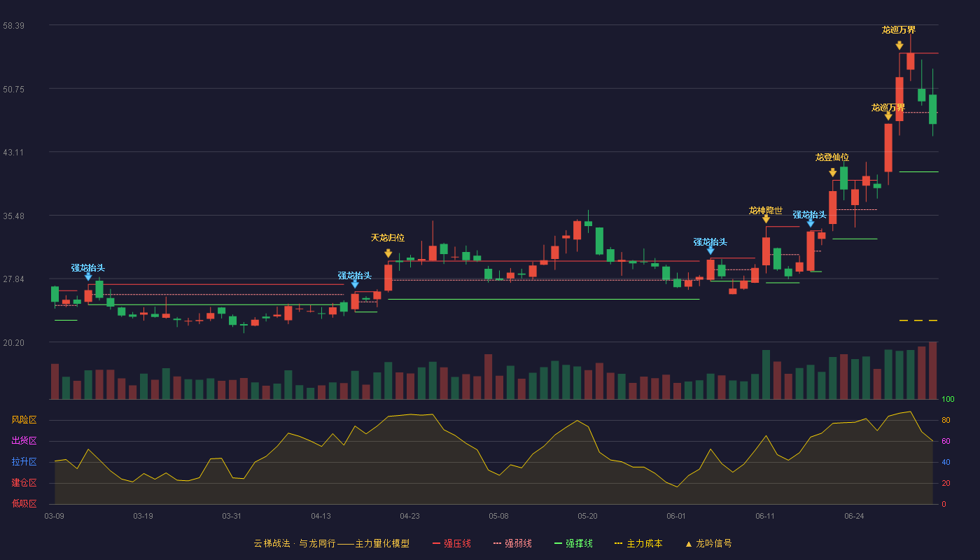The width and height of the screenshot is (980, 560).
Task: Click the 05-20 date axis label
Action: (x=587, y=516)
